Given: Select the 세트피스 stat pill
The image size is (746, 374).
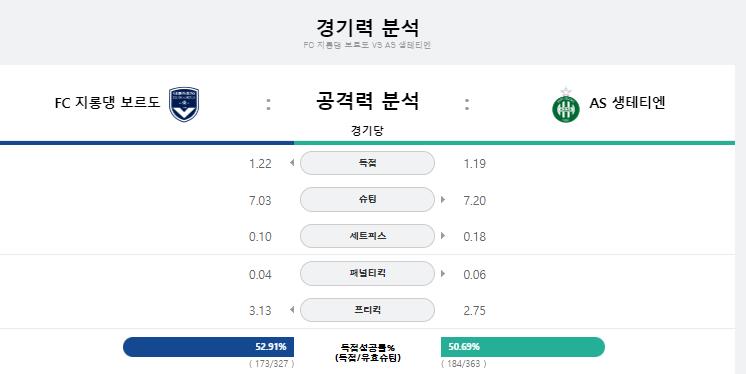Looking at the screenshot, I should click(367, 236).
